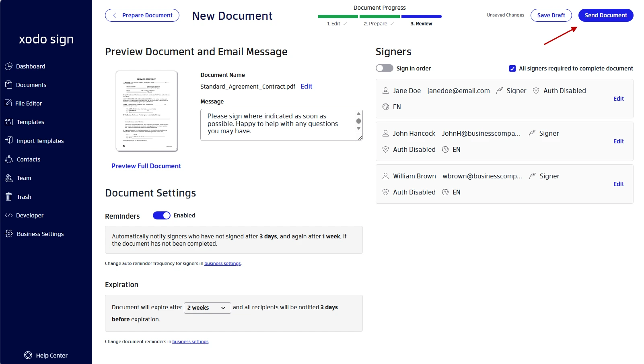Click the Import Templates icon

click(9, 140)
